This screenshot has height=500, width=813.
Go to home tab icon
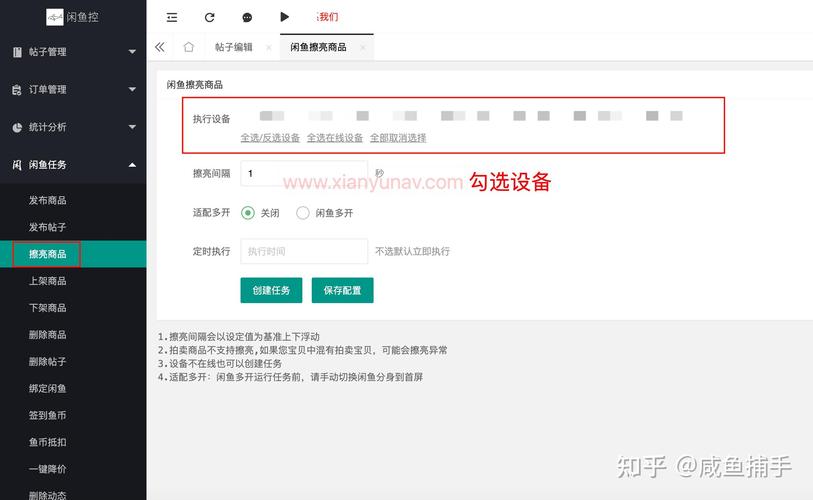coord(189,47)
